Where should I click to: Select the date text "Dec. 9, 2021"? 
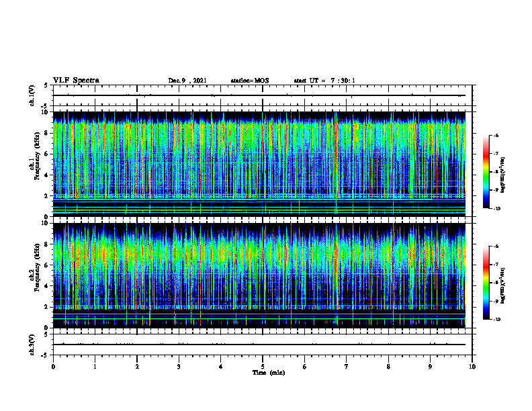[187, 81]
